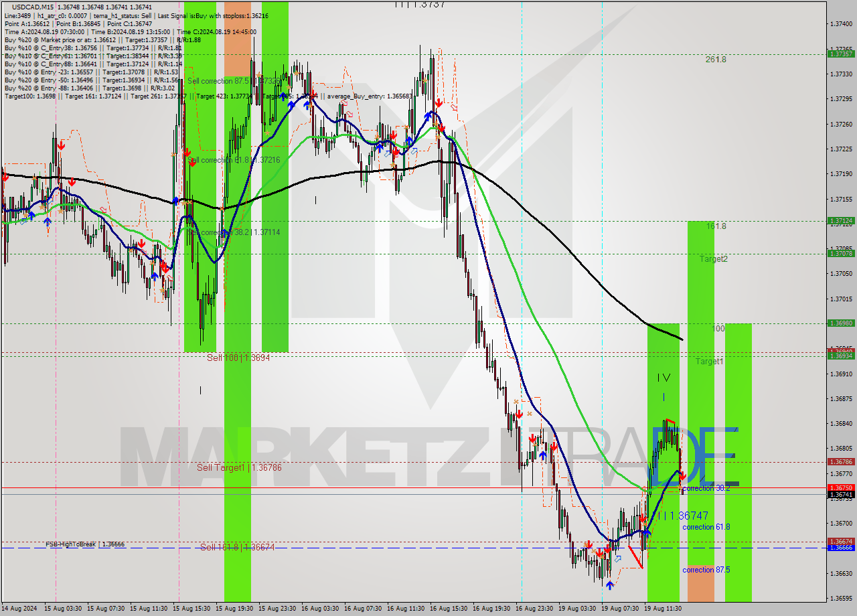This screenshot has width=857, height=616.
Task: Click the 'I V' wave label
Action: [x=664, y=378]
